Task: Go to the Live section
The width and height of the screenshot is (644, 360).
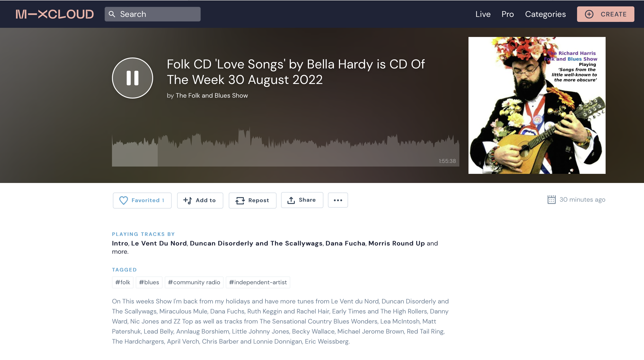Action: [x=483, y=14]
